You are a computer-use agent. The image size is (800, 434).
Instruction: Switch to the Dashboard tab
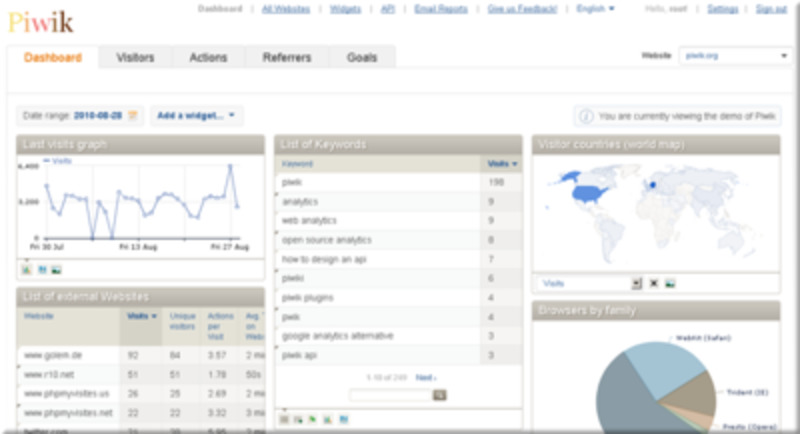(x=53, y=57)
